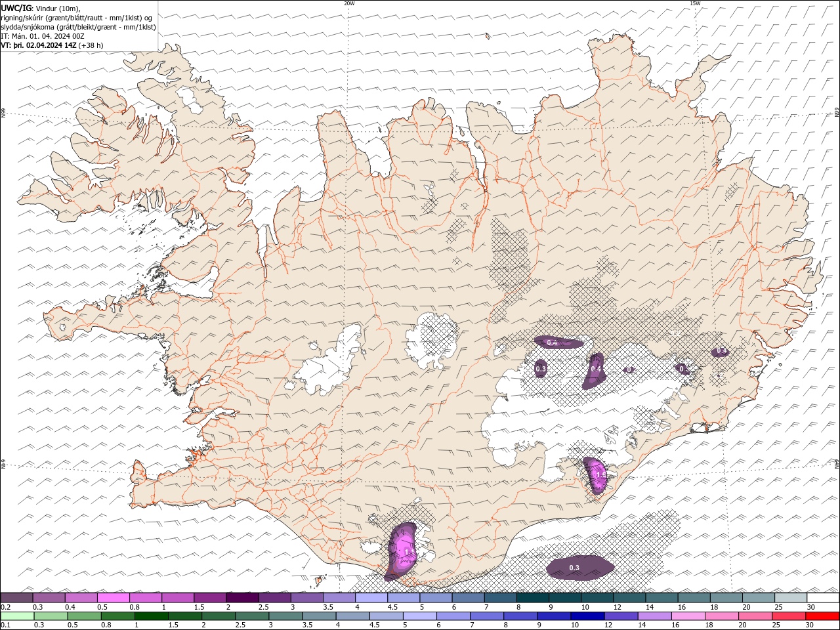This screenshot has width=840, height=630.
Task: Select top legend pink swatch between 0.5 and 0.8
Action: click(x=113, y=598)
